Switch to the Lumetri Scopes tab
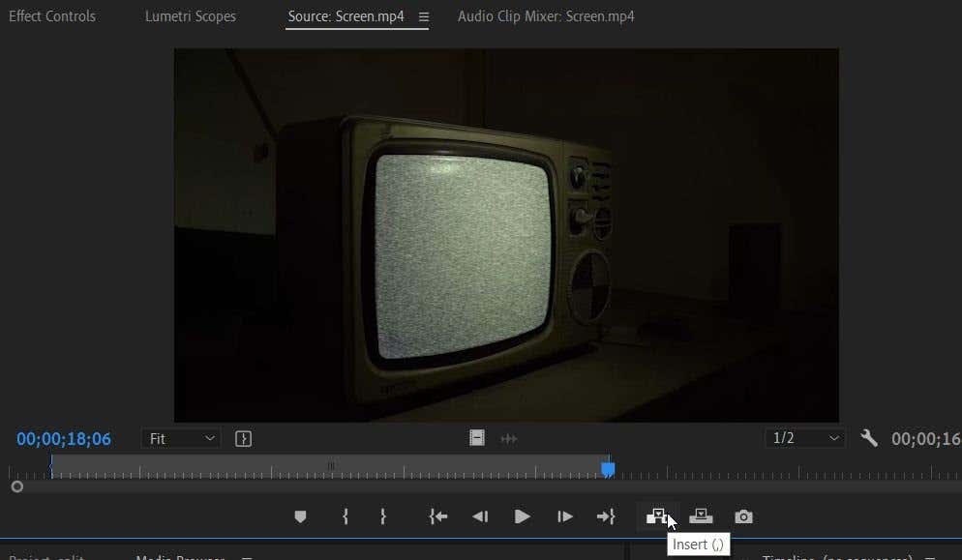 [x=190, y=16]
